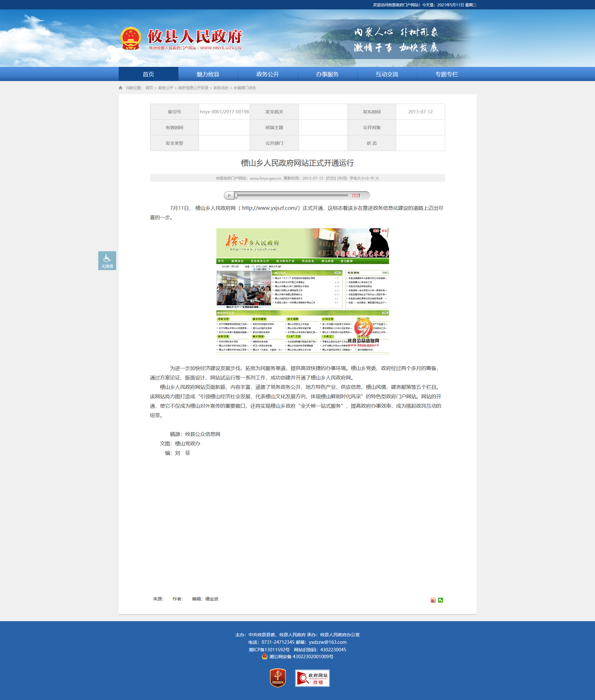Screen dimensions: 595x700
Task: Open the 互动交流 menu item
Action: coord(387,74)
